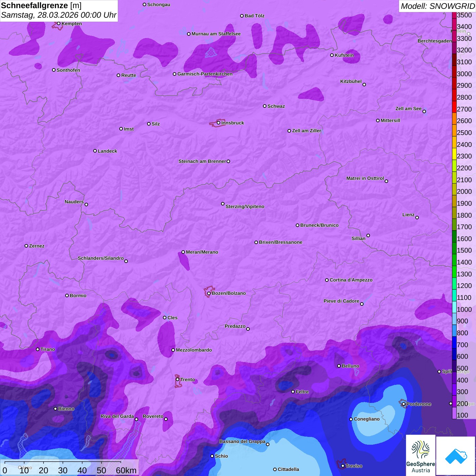Screen dimensions: 476x476
Task: Select the Mittersill marker circle
Action: 378,120
